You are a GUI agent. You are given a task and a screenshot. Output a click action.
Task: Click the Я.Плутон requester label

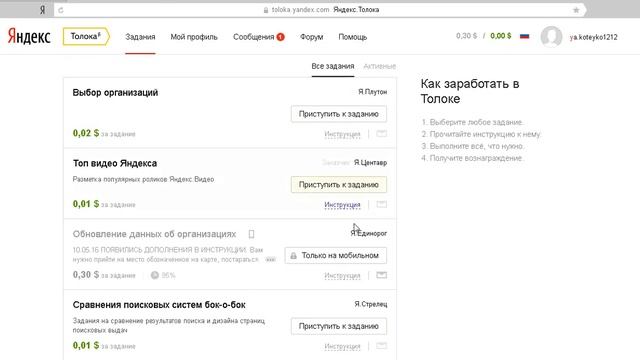pyautogui.click(x=372, y=92)
